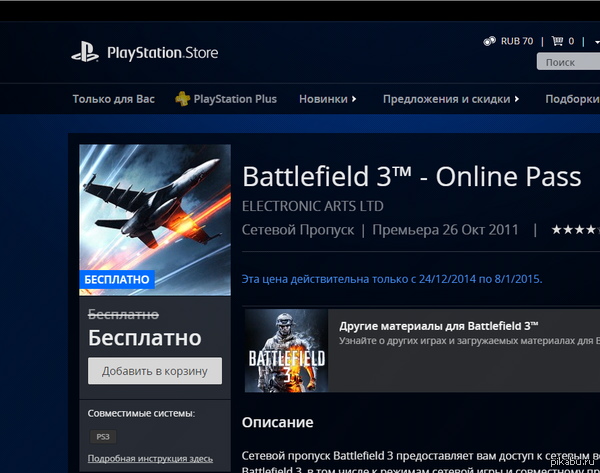This screenshot has width=600, height=473.
Task: Click the БЕСПЛАТНО blue badge on cover
Action: (x=117, y=279)
